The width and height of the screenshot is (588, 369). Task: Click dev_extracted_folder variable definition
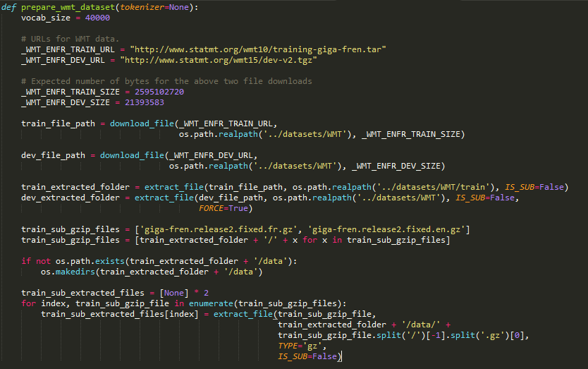[71, 198]
